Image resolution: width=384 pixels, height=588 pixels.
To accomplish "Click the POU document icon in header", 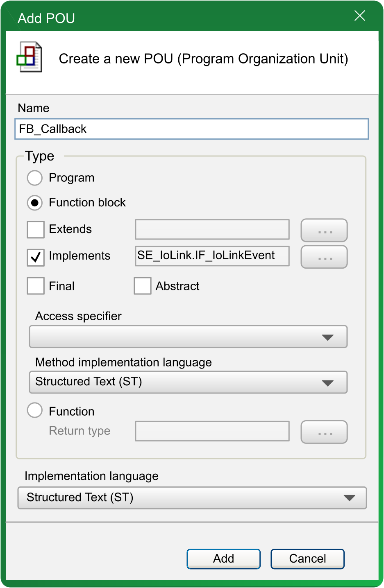I will 29,57.
